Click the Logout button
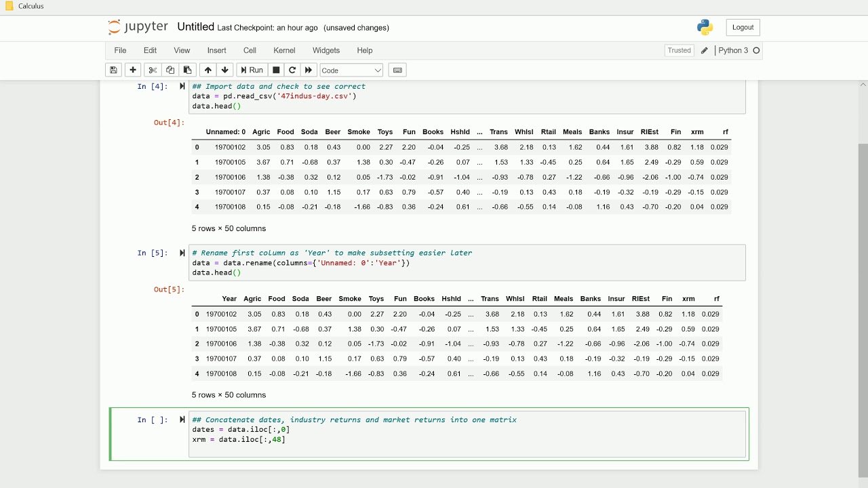Viewport: 868px width, 488px height. (743, 27)
